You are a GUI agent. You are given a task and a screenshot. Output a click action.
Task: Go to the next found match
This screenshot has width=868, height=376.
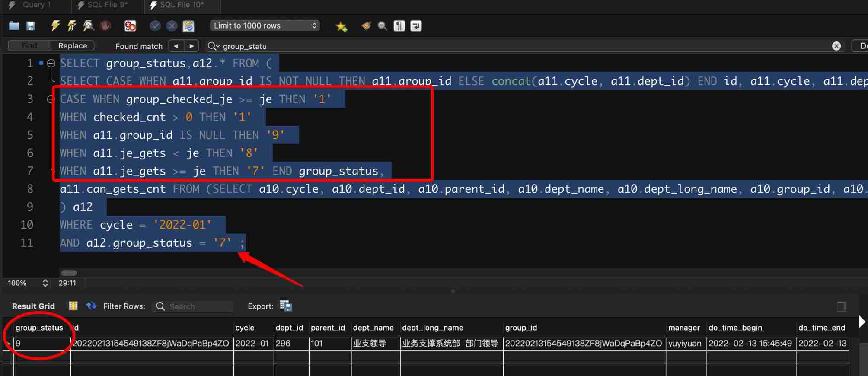tap(191, 45)
